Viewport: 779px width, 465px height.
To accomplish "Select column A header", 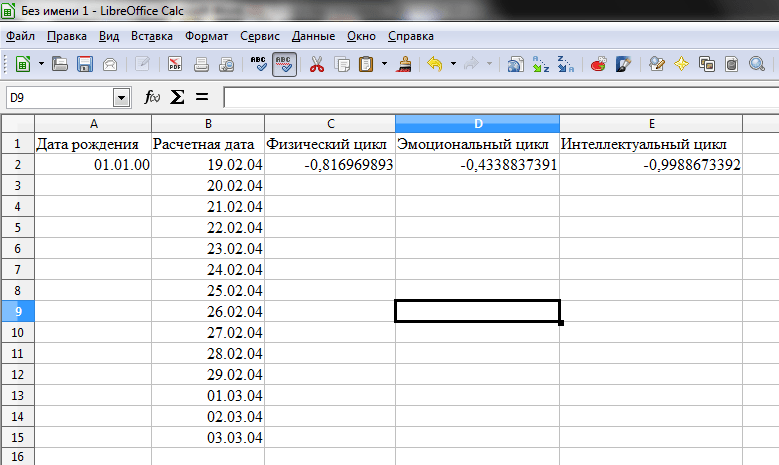I will tap(93, 124).
